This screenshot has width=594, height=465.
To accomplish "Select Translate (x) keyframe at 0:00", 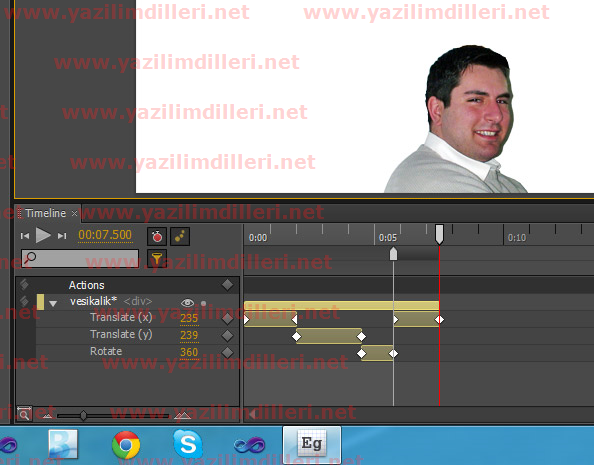I will click(x=247, y=320).
